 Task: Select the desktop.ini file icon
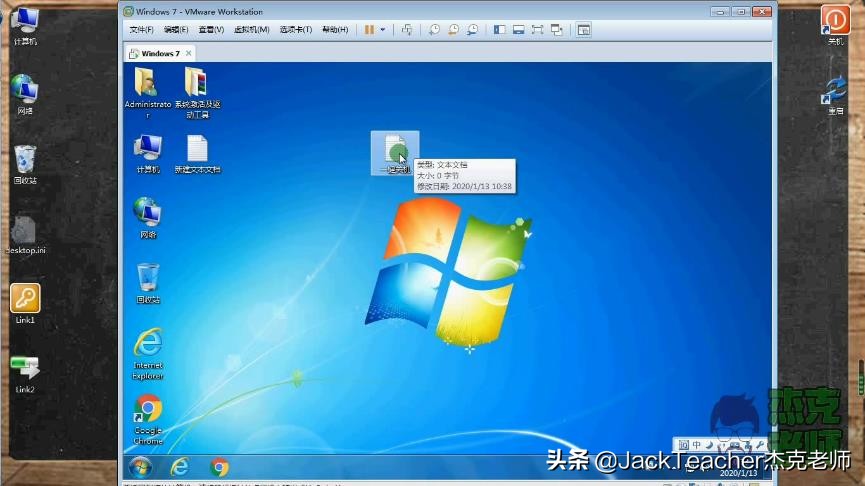25,234
